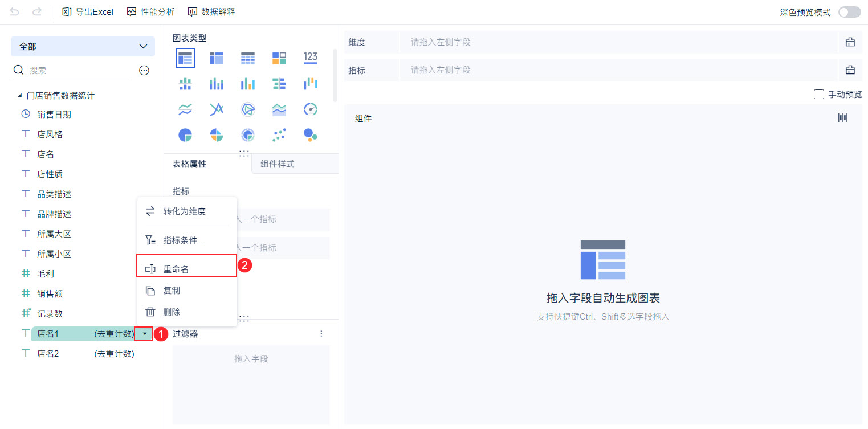Collapse the 门店销售数据统计 tree node
The image size is (868, 429).
click(20, 96)
